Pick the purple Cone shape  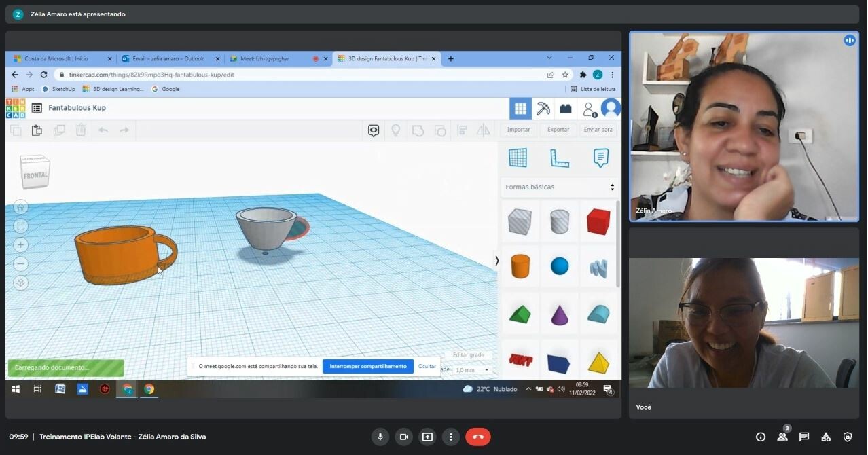click(x=560, y=314)
